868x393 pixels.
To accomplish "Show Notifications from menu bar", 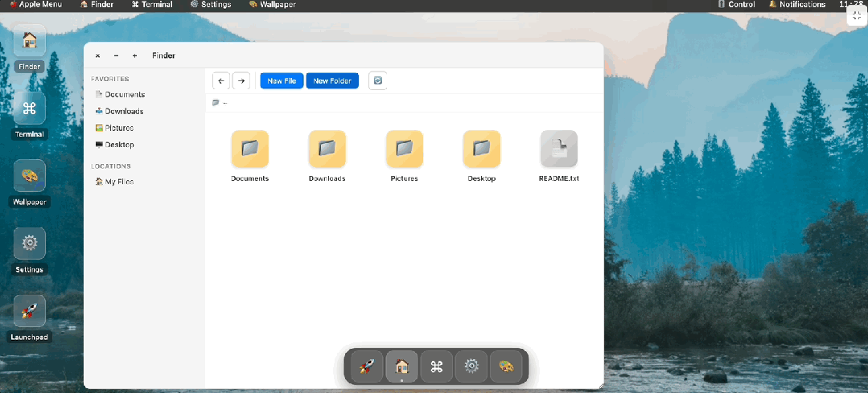I will tap(797, 5).
